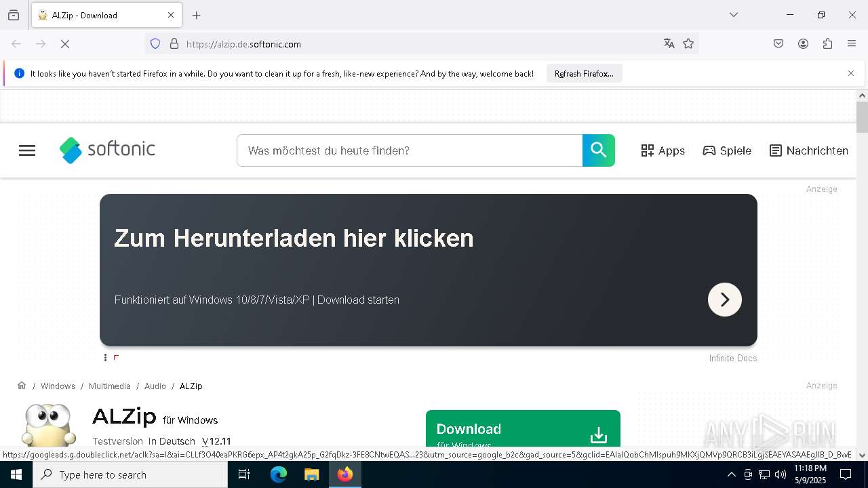868x488 pixels.
Task: Bookmark this page with star icon
Action: (688, 44)
